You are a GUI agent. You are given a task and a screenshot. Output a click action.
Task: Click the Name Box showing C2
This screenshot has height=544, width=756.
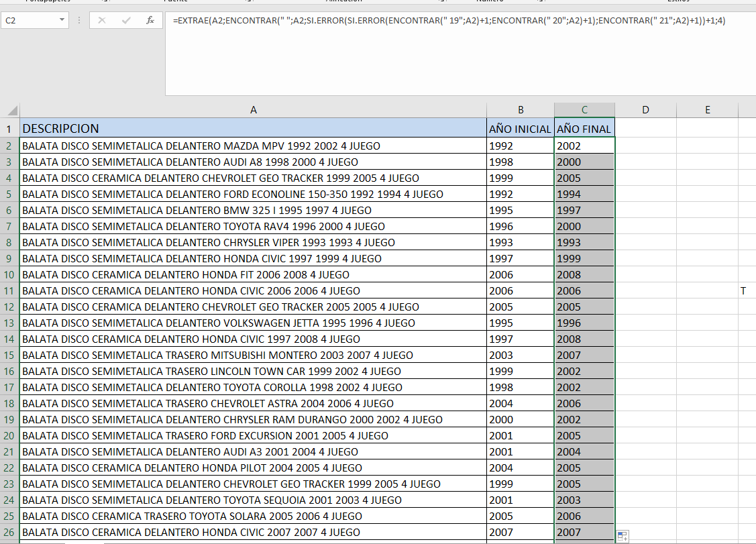click(x=30, y=20)
